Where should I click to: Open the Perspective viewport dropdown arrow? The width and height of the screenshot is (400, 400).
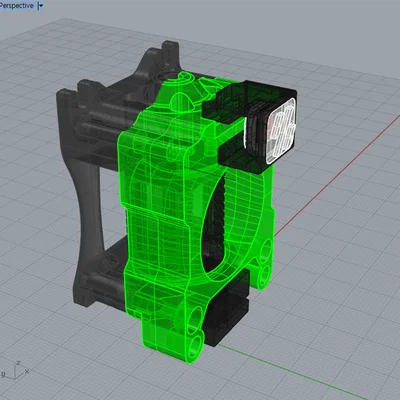[x=41, y=6]
